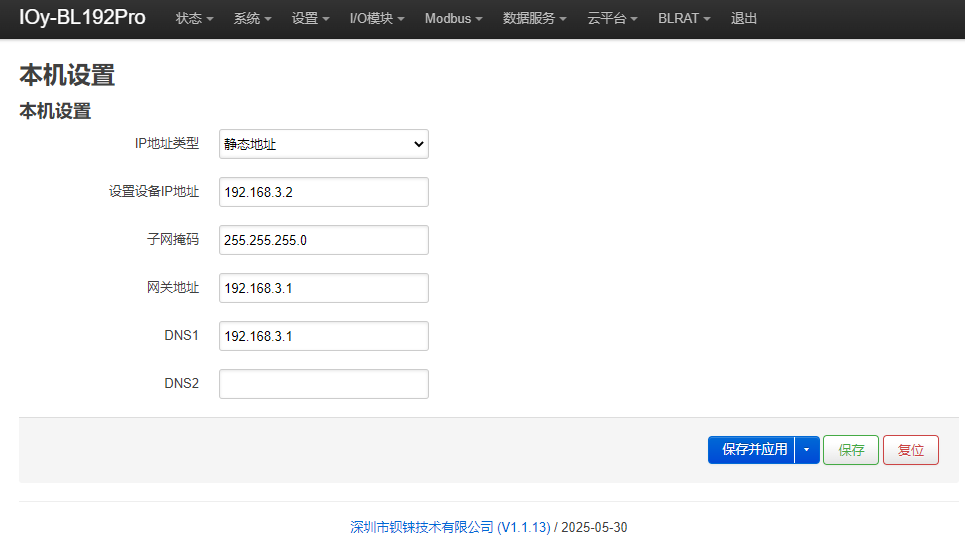Select the 网关地址 text box
This screenshot has width=965, height=542.
click(324, 288)
